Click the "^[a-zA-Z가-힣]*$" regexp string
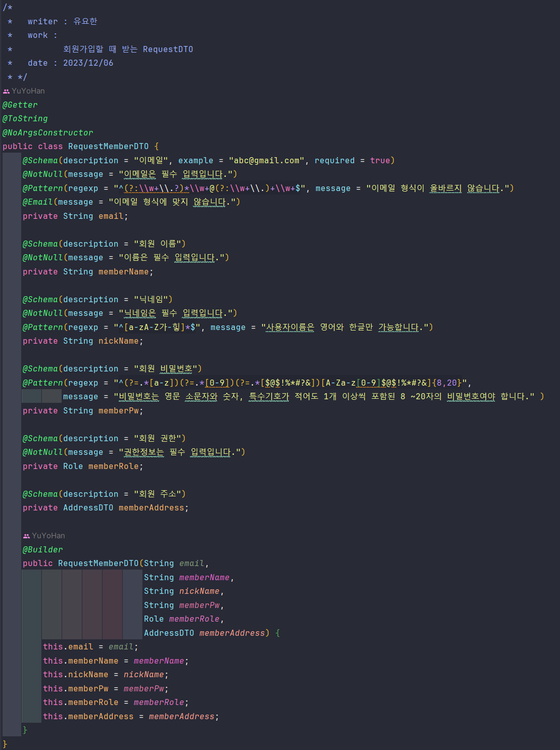Screen dimensions: 560x750 point(157,327)
